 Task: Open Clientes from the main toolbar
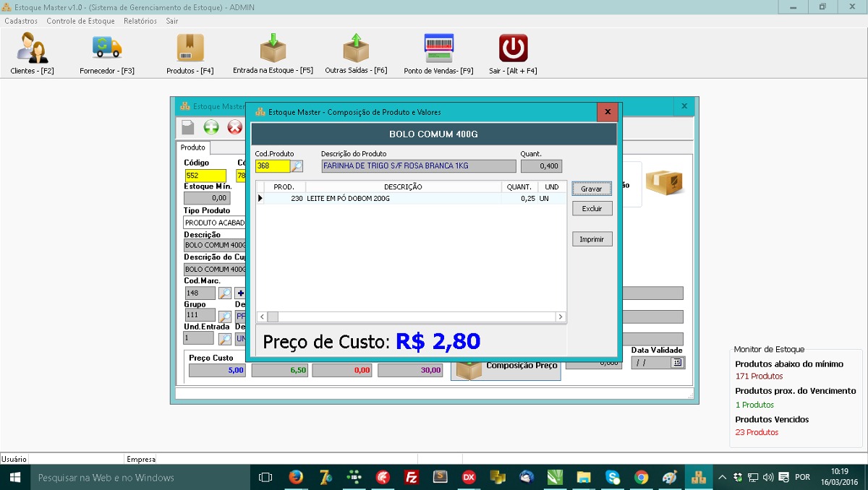33,54
